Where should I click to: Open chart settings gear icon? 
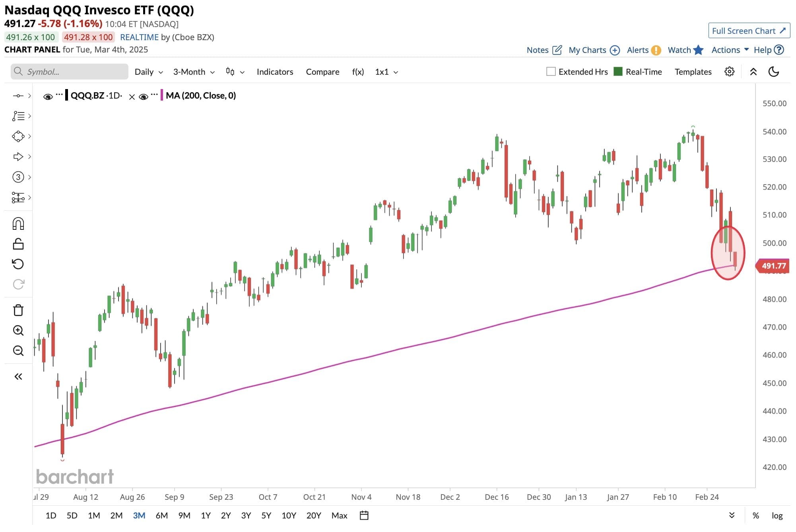729,72
